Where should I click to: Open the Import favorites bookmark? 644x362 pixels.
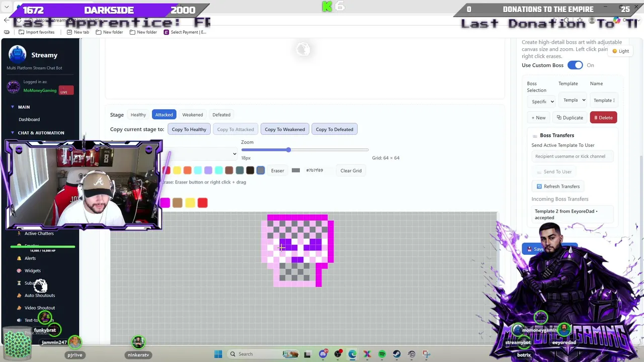(36, 32)
